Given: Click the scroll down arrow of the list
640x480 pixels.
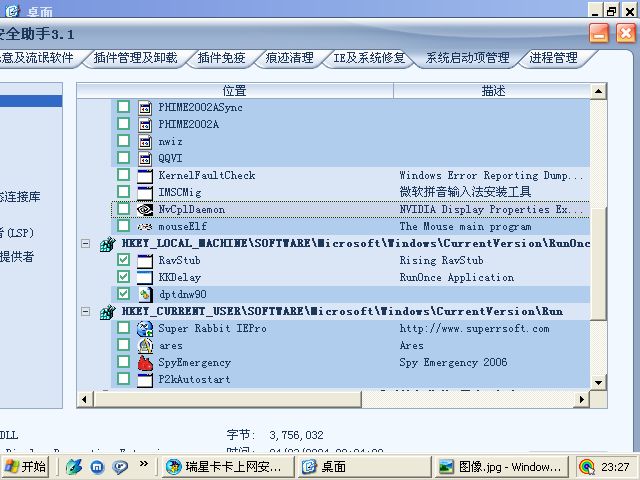Looking at the screenshot, I should coord(598,382).
